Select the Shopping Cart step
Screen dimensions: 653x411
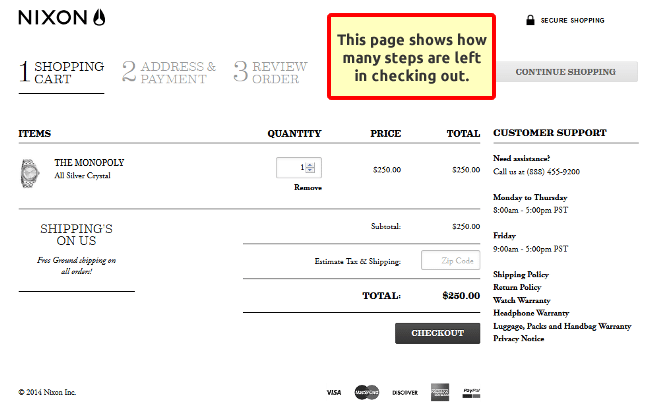tap(62, 72)
